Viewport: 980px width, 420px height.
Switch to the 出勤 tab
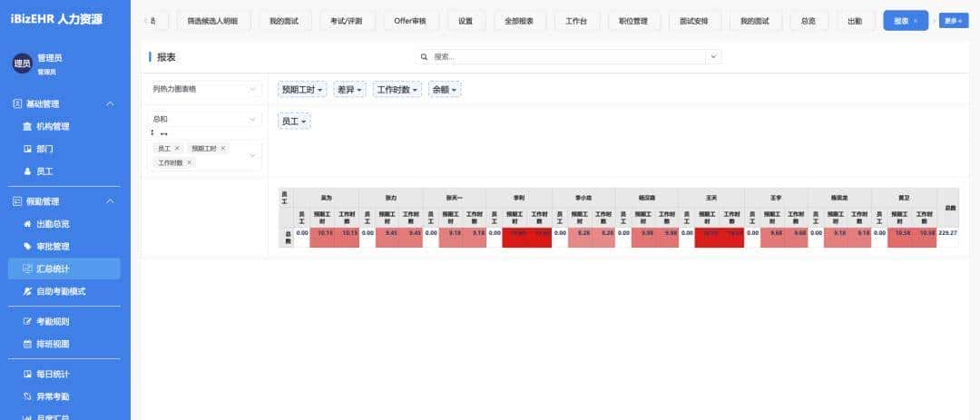[856, 21]
